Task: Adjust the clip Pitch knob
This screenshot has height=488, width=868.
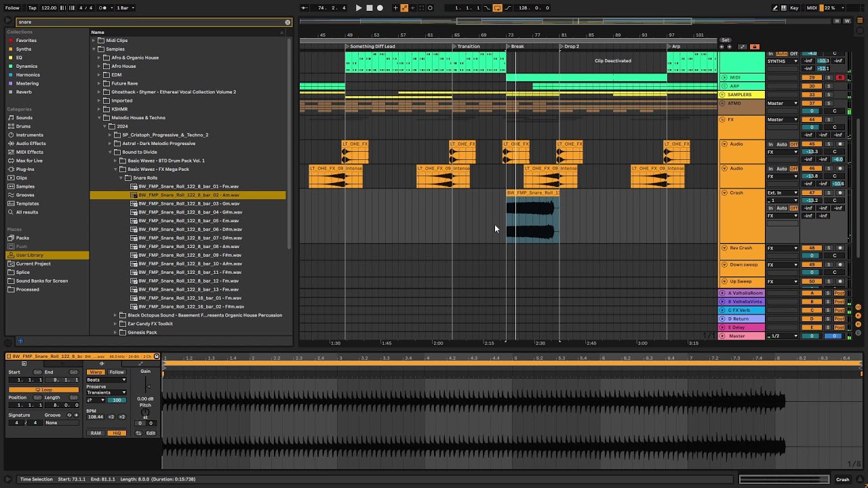Action: pos(145,412)
